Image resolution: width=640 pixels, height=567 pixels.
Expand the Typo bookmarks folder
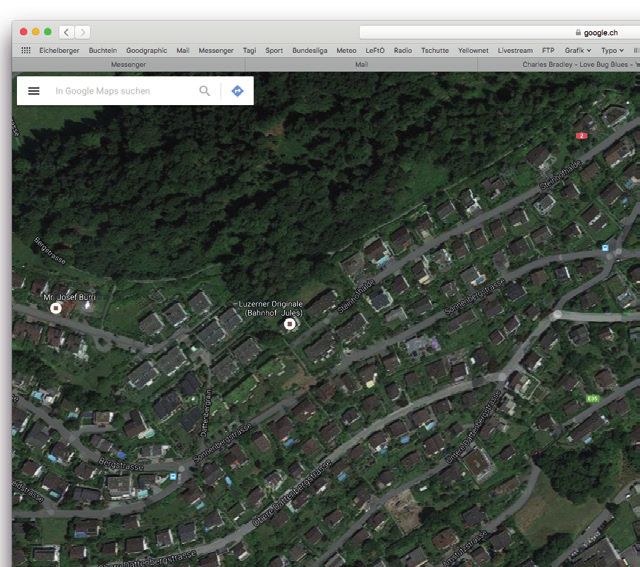coord(612,50)
